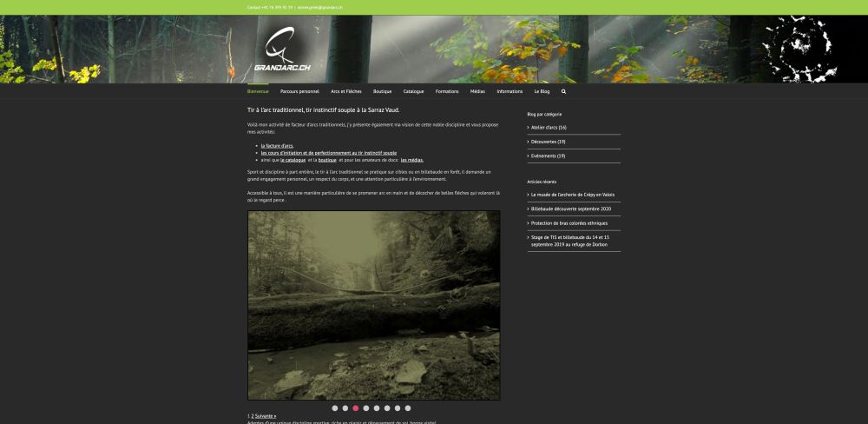
Task: Select the fifth slideshow dot
Action: (377, 408)
